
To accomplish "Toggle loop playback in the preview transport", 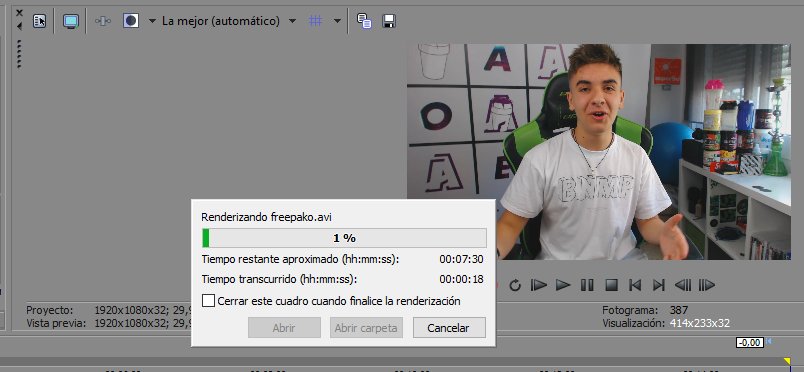I will tap(515, 285).
